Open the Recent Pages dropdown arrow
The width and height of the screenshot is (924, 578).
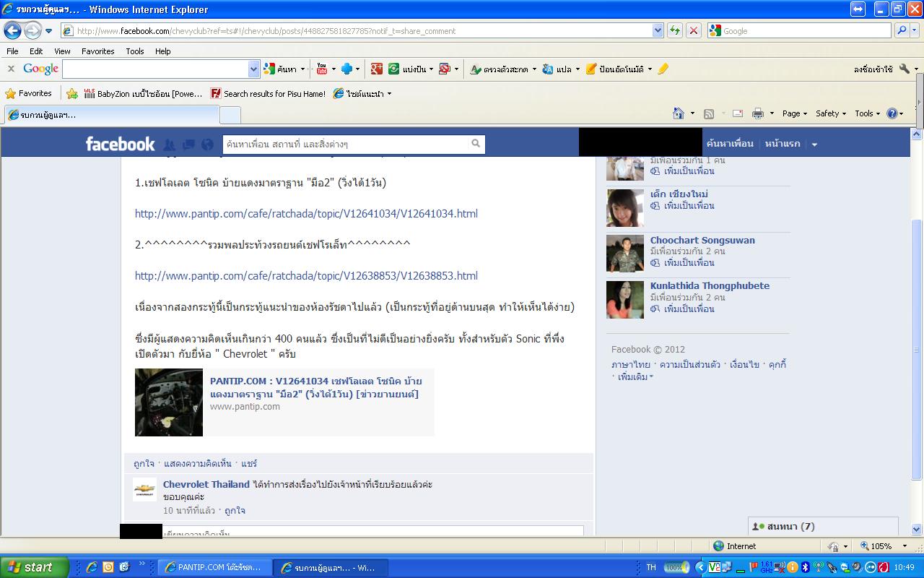(48, 31)
